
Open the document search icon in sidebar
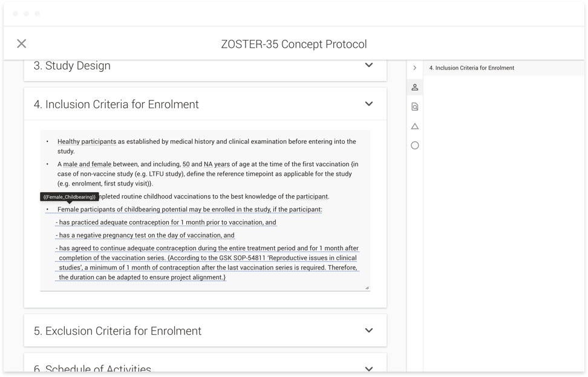pyautogui.click(x=415, y=107)
